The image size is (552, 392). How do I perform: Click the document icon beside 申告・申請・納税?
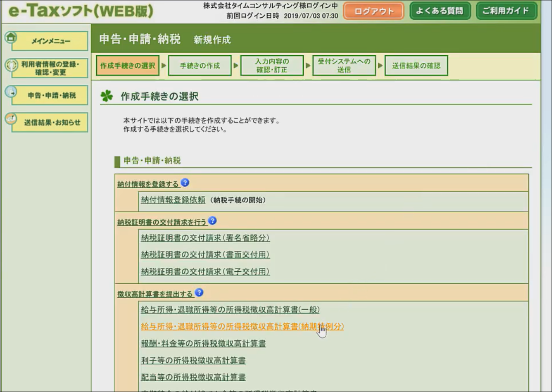pos(11,91)
